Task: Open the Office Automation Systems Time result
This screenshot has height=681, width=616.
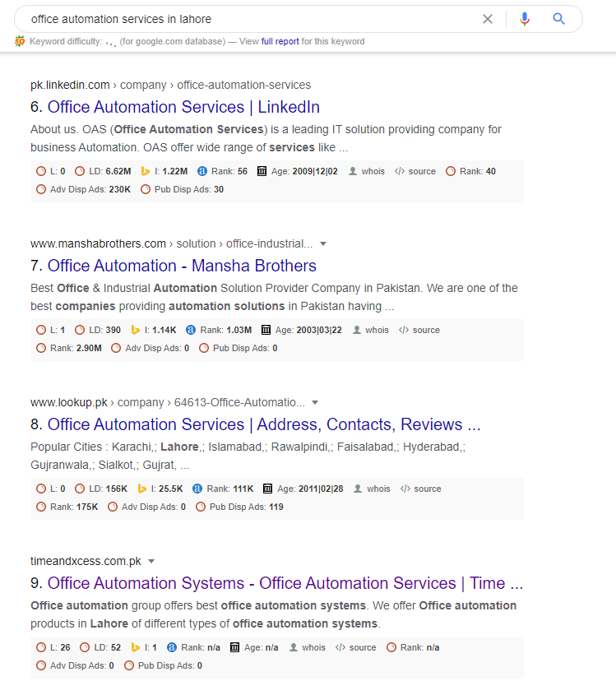Action: pyautogui.click(x=285, y=583)
